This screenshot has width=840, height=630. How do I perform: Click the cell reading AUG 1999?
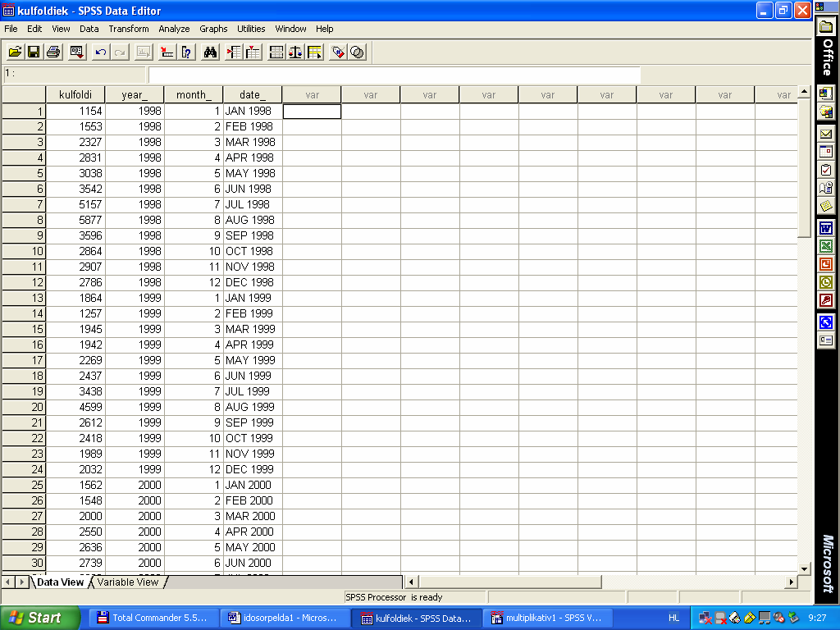click(x=253, y=407)
